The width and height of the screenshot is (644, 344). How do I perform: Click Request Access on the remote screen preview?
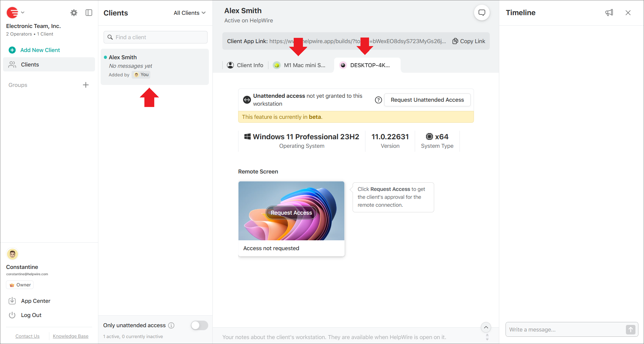tap(291, 213)
